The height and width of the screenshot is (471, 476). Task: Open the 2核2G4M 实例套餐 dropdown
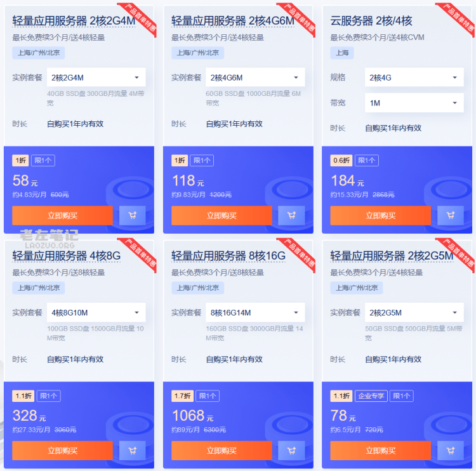(x=96, y=77)
